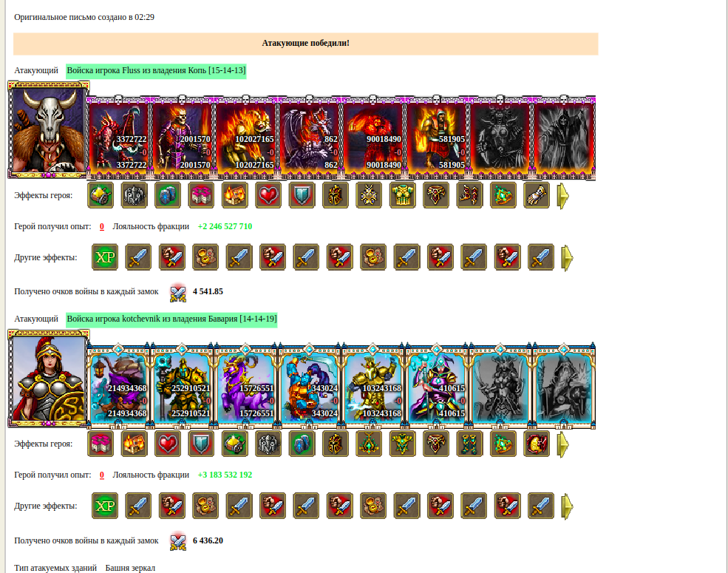Select kotchevnik's helmeted warrior hero portrait

tap(48, 378)
